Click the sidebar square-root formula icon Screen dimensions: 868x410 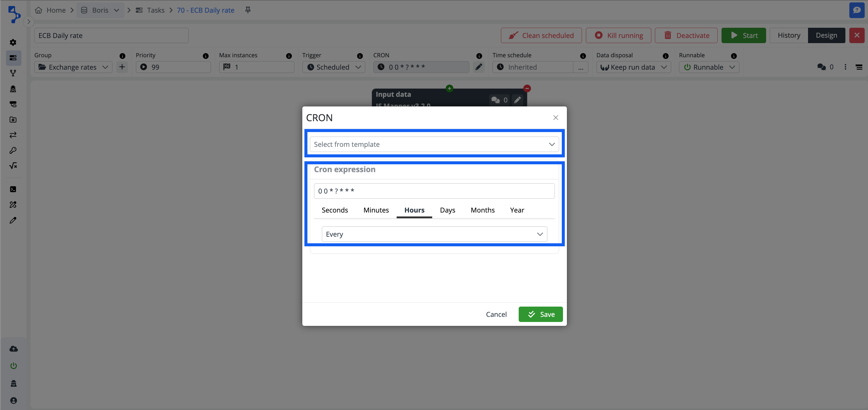coord(13,166)
